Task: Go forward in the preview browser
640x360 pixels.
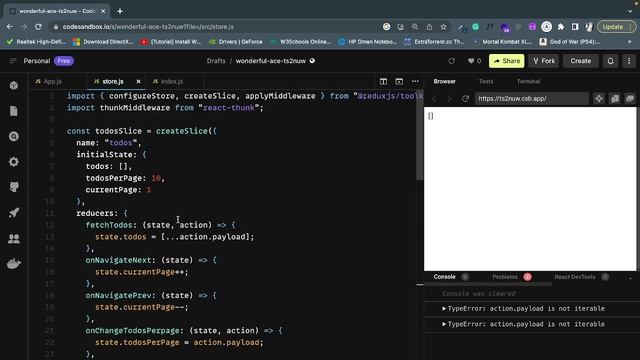Action: (x=449, y=99)
